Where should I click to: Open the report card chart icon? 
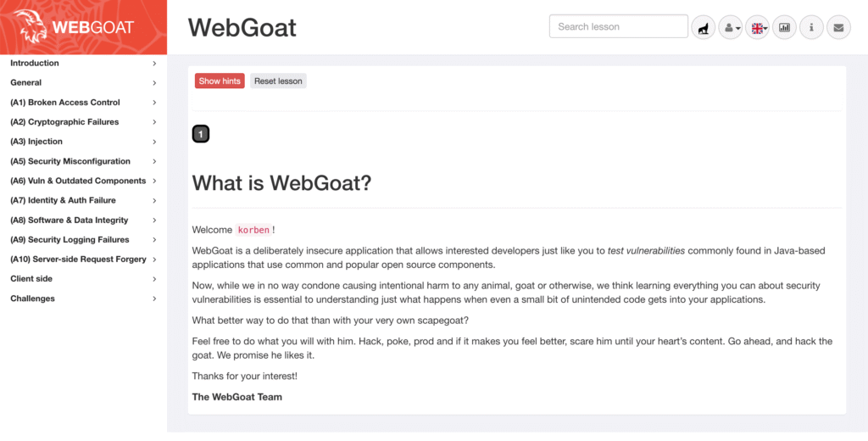click(784, 27)
